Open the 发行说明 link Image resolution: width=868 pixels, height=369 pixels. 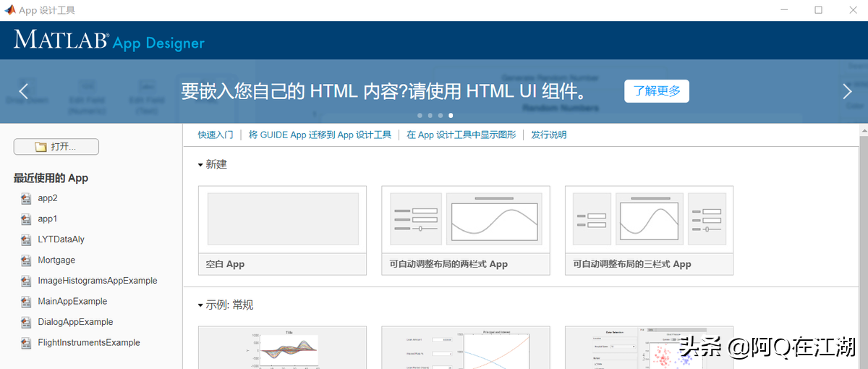pyautogui.click(x=549, y=135)
